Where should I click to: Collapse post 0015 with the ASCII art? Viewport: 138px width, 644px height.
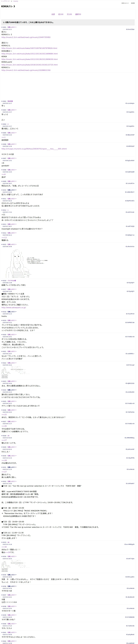[x=2, y=245]
